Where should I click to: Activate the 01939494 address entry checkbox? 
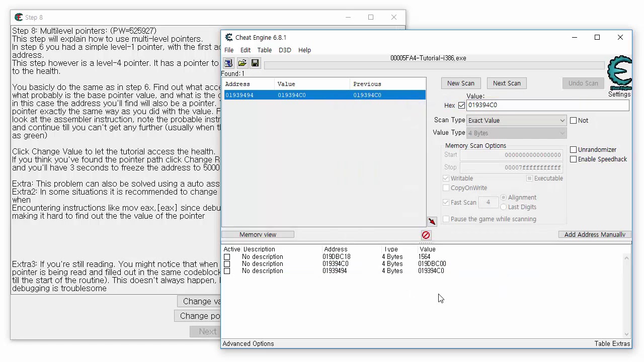227,270
